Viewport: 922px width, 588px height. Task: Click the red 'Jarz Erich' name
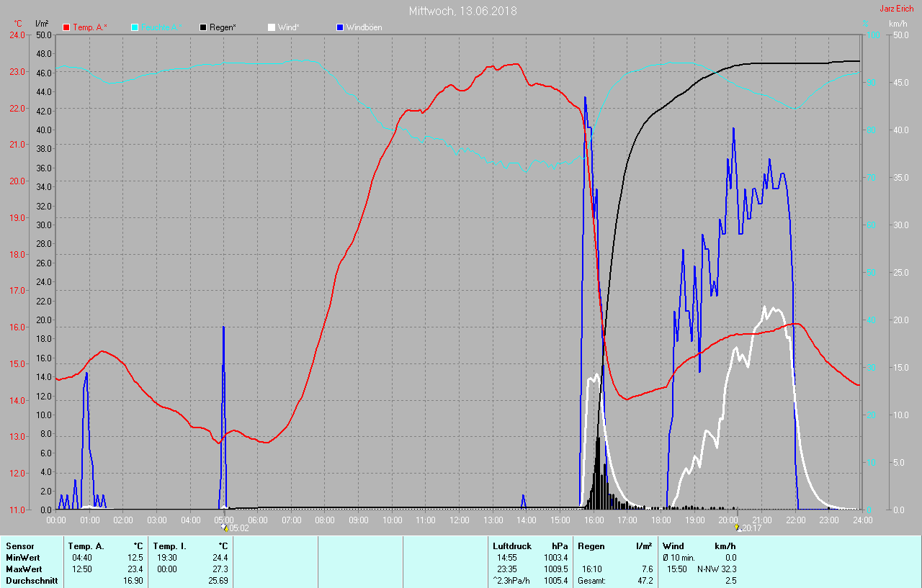(x=896, y=9)
